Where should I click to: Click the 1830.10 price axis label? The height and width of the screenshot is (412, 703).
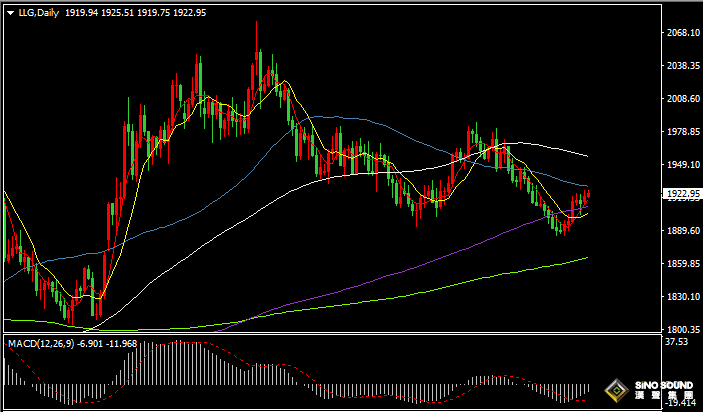tap(684, 297)
